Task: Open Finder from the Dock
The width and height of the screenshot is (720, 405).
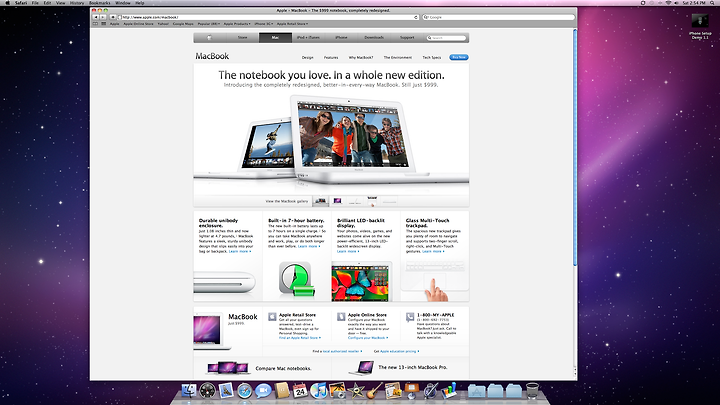Action: click(189, 391)
